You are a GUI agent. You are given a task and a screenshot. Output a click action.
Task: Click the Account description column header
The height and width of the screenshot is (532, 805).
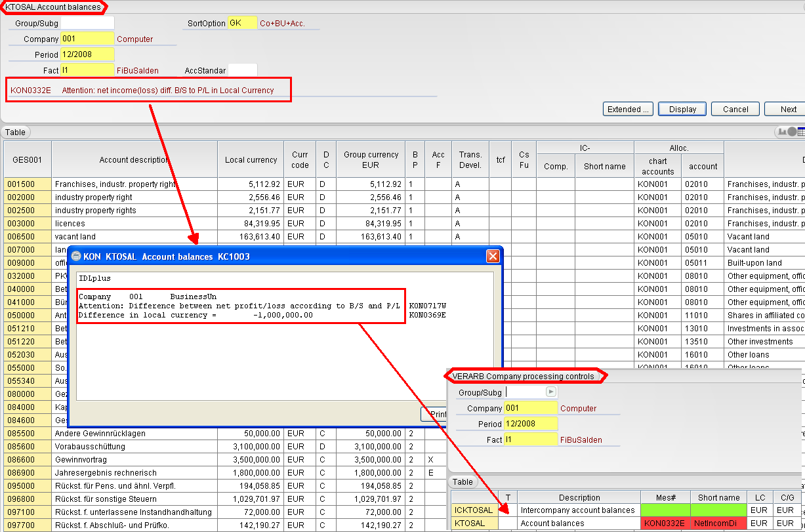[134, 159]
